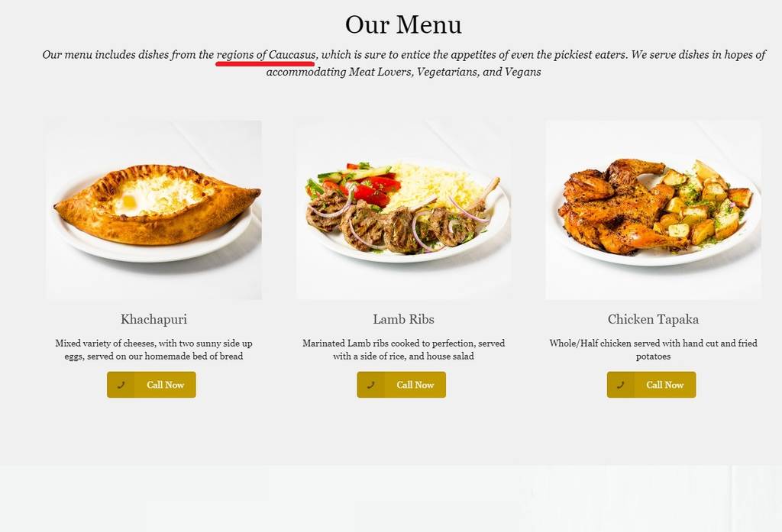Screen dimensions: 782x532
Task: Tap the Call Now label for Chicken Tapaka
Action: 665,385
